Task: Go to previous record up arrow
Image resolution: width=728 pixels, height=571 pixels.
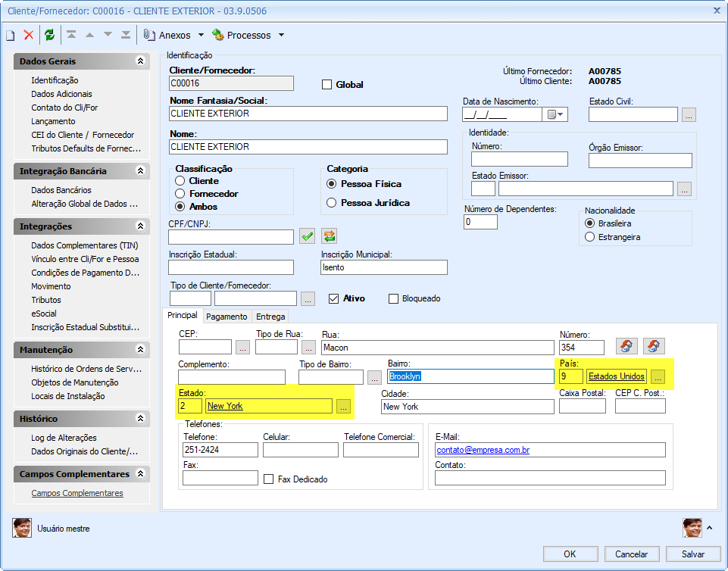Action: (x=89, y=35)
